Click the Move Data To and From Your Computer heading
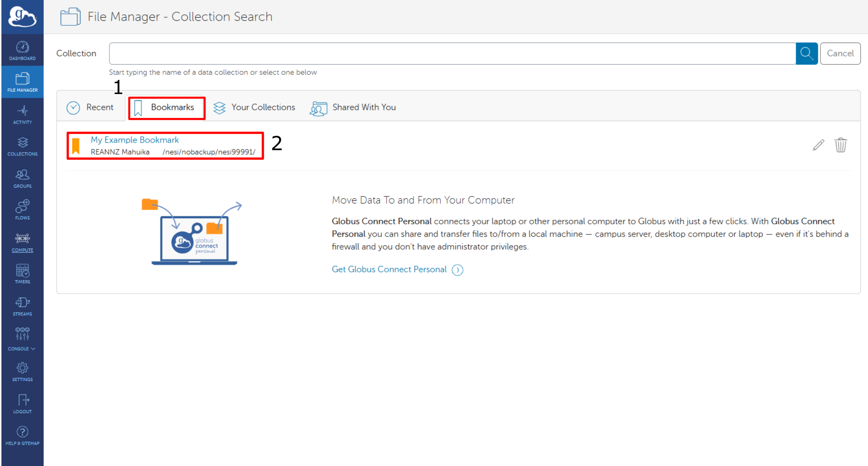 click(423, 200)
